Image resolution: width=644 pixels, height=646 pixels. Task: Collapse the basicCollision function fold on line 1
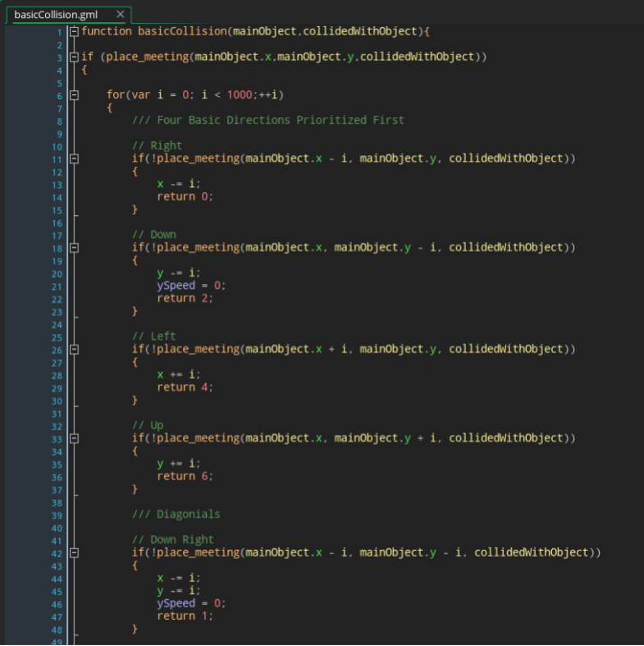click(75, 32)
